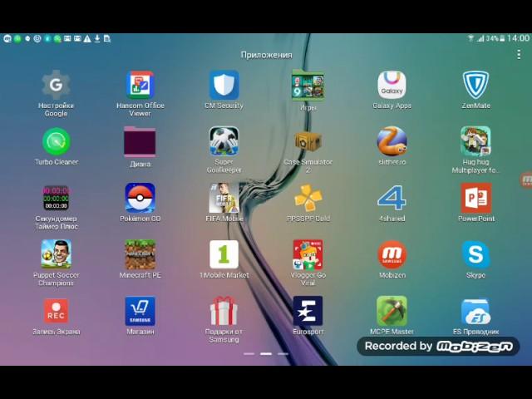Open the Игры games folder
The height and width of the screenshot is (399, 532).
point(308,85)
